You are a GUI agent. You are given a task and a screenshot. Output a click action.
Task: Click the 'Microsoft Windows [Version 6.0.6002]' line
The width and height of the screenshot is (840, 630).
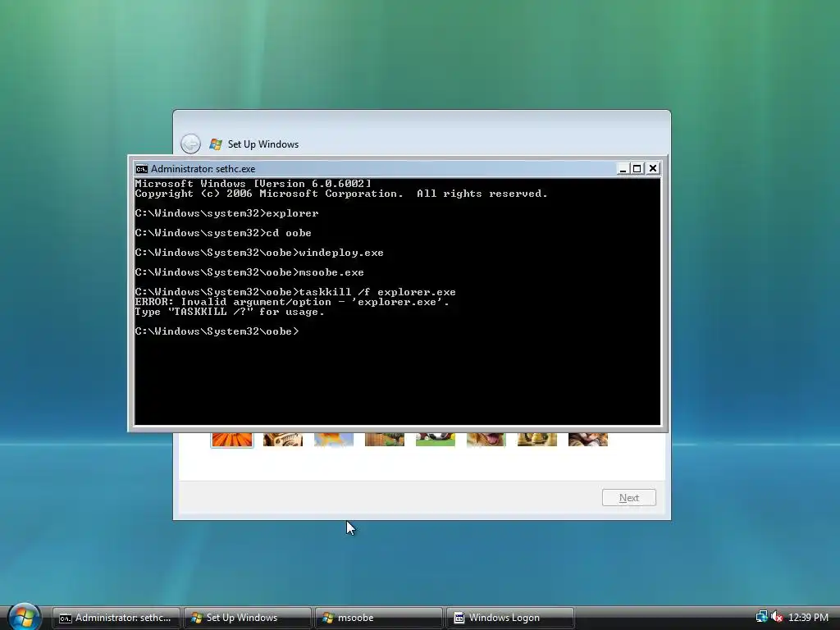click(x=253, y=184)
